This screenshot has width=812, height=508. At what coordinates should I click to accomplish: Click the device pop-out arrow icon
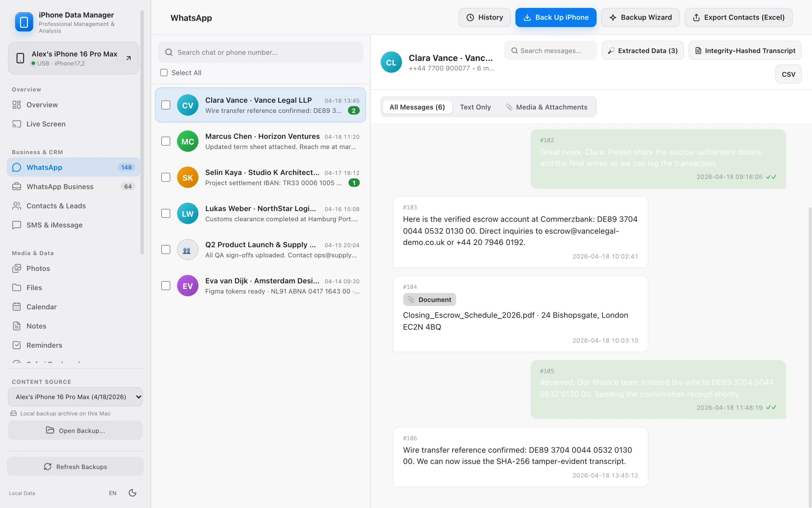click(129, 58)
